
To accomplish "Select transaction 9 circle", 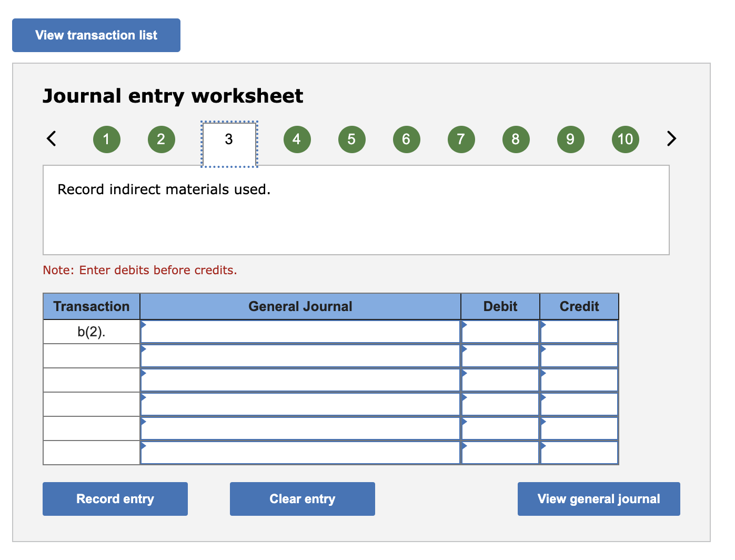I will click(x=570, y=139).
